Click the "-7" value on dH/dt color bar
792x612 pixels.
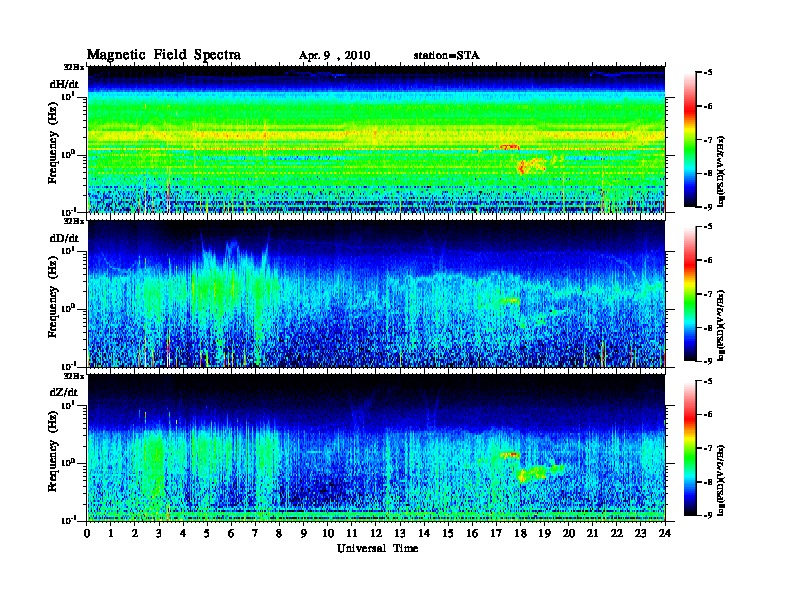tap(708, 140)
